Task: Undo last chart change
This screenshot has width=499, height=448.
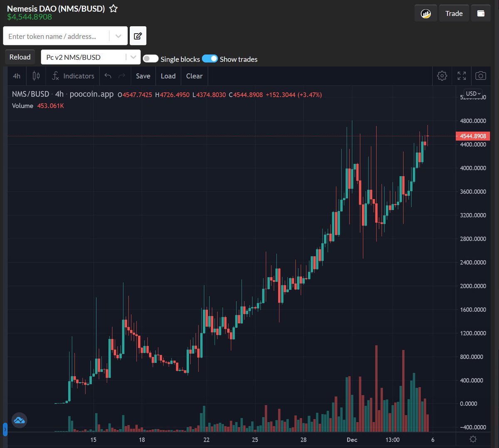Action: tap(108, 76)
